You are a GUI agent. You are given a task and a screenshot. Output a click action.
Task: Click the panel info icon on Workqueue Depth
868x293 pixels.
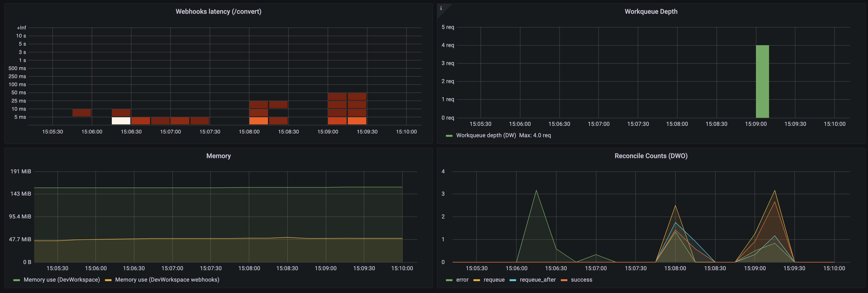(x=441, y=8)
